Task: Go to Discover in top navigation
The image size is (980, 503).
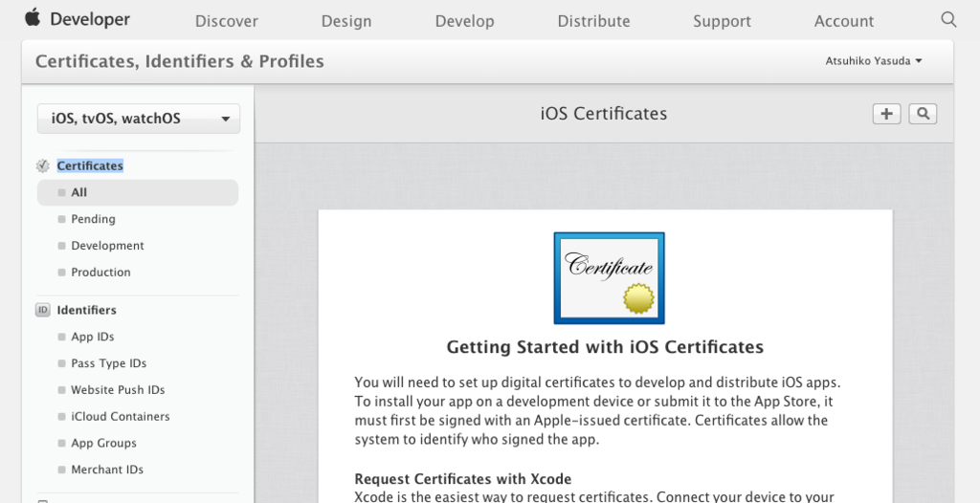Action: (x=226, y=21)
